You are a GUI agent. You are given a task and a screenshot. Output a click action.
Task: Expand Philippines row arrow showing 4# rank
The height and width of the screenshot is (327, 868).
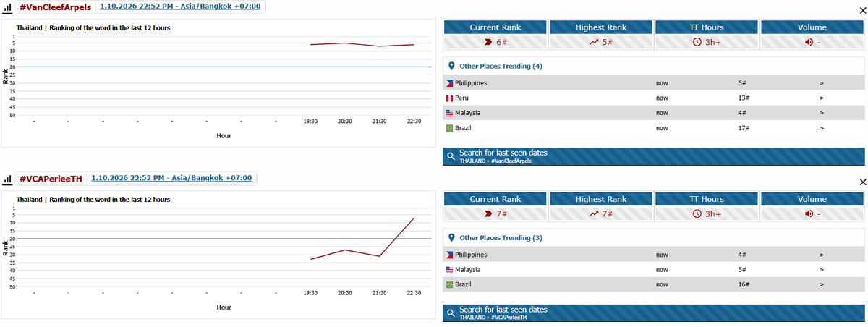pyautogui.click(x=822, y=255)
